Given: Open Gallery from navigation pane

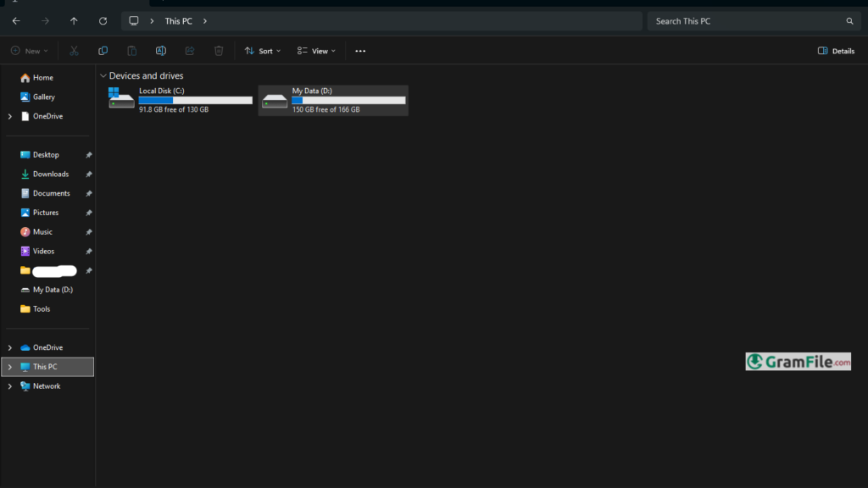Looking at the screenshot, I should pyautogui.click(x=43, y=97).
